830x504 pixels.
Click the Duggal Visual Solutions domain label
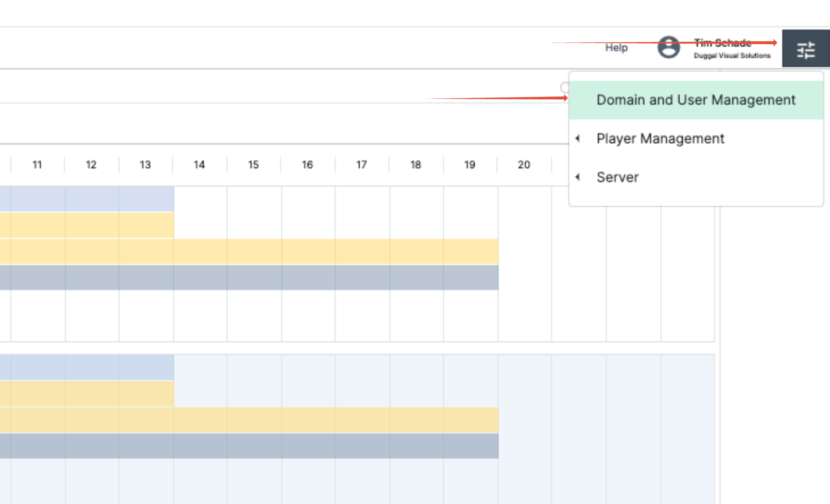[x=732, y=56]
